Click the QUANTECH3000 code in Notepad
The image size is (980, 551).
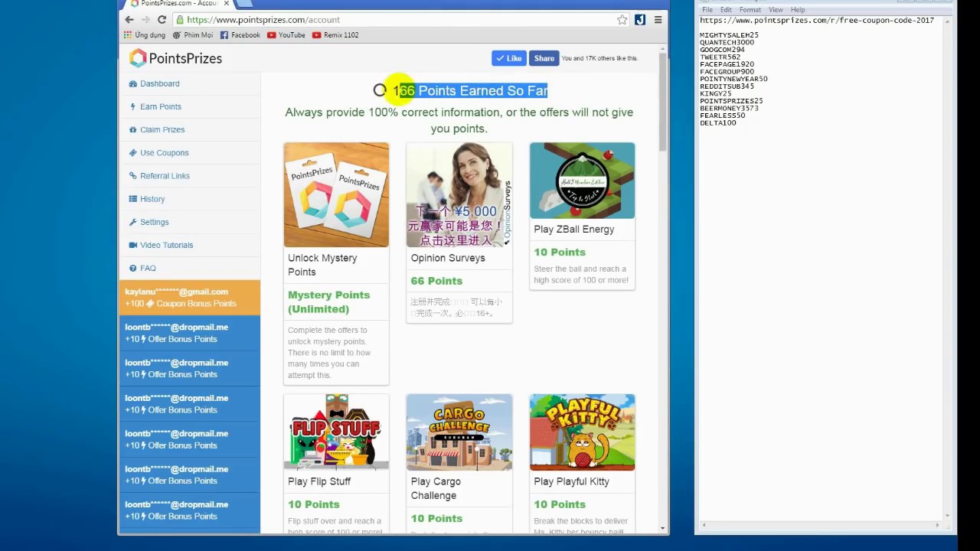[727, 43]
